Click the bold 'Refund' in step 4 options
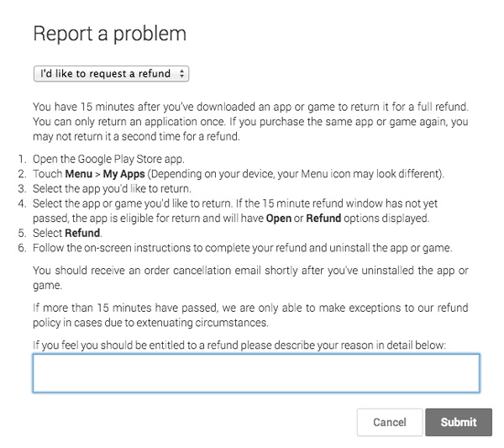Image resolution: width=504 pixels, height=448 pixels. click(x=323, y=218)
